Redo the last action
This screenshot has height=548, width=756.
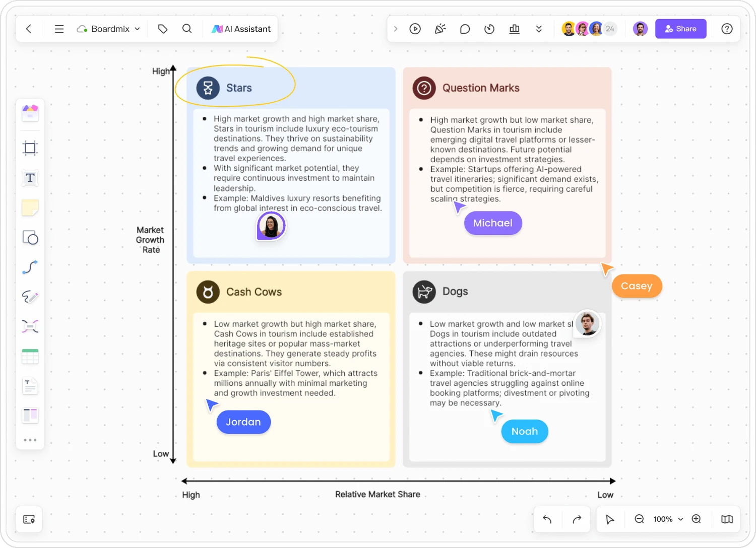[x=577, y=519]
